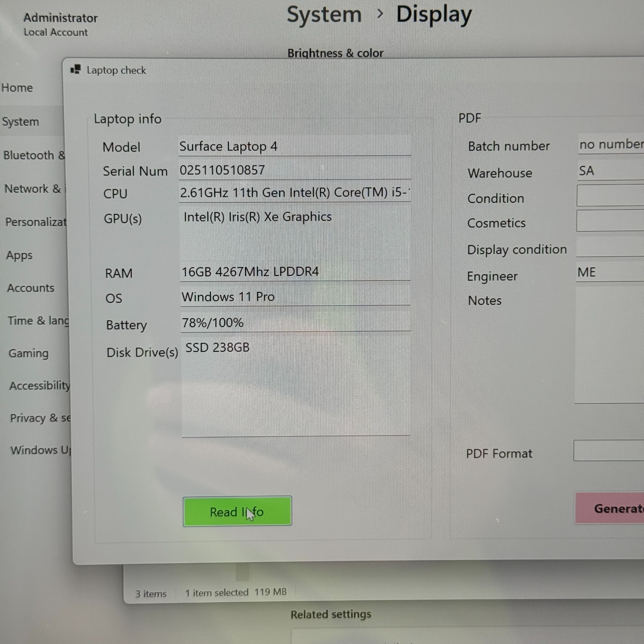Click the Notes text area

point(609,345)
